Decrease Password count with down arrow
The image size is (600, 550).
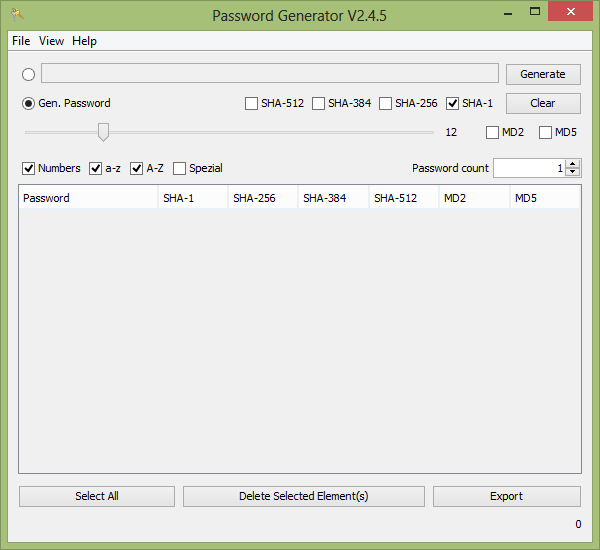coord(572,172)
